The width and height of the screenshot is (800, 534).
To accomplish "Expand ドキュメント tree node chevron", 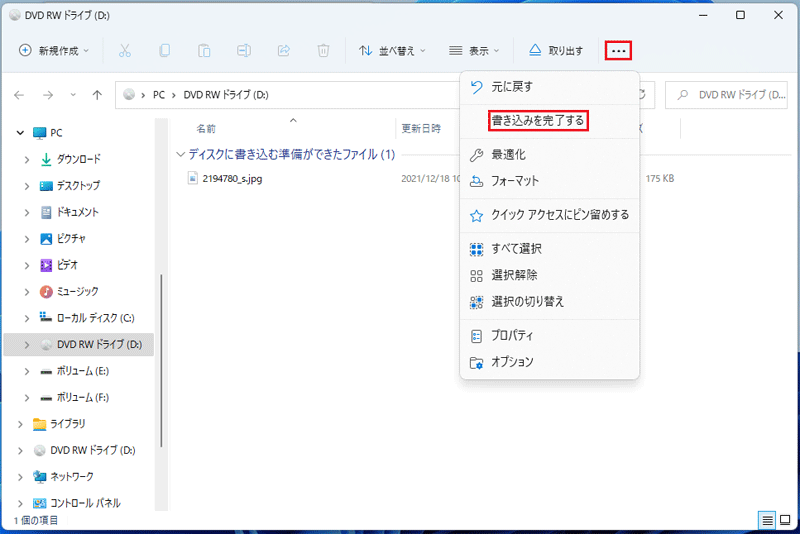I will click(27, 212).
